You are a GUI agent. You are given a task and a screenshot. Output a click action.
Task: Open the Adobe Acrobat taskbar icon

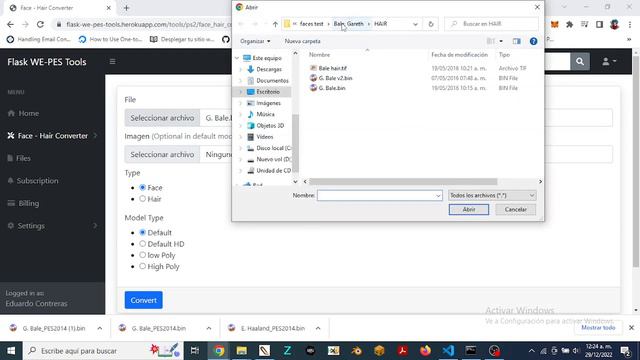pos(402,351)
